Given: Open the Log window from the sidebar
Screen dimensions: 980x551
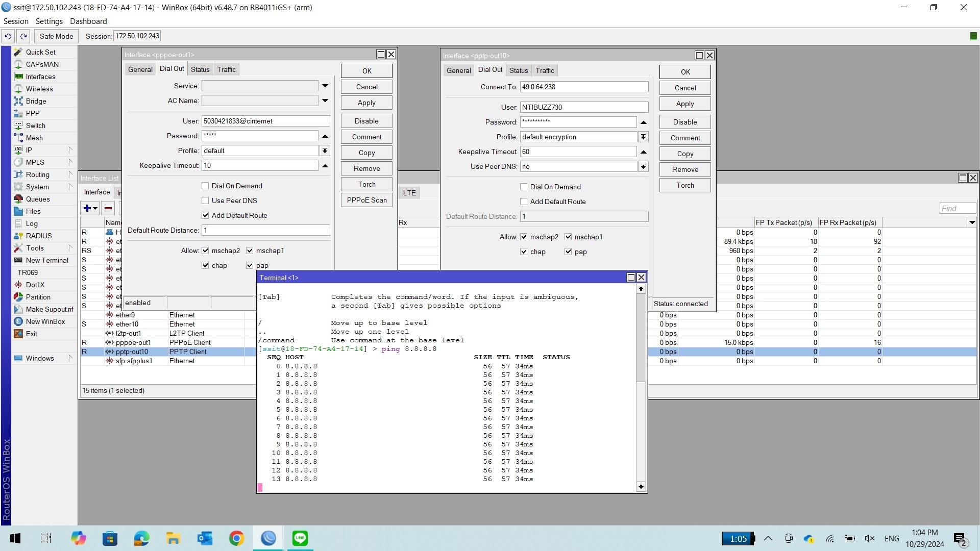Looking at the screenshot, I should tap(31, 223).
